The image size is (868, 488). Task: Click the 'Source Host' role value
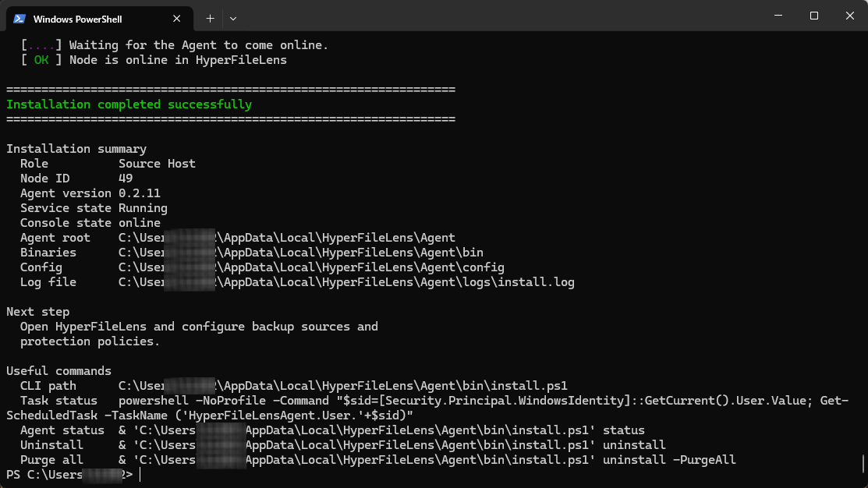tap(157, 164)
